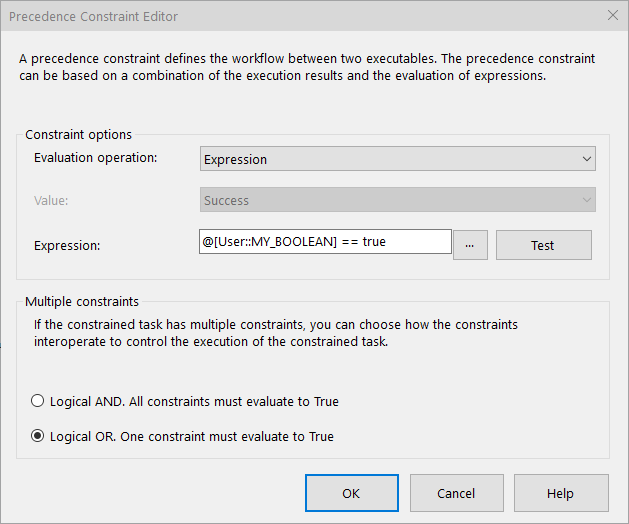629x524 pixels.
Task: Click inside the Expression text field
Action: pyautogui.click(x=326, y=242)
